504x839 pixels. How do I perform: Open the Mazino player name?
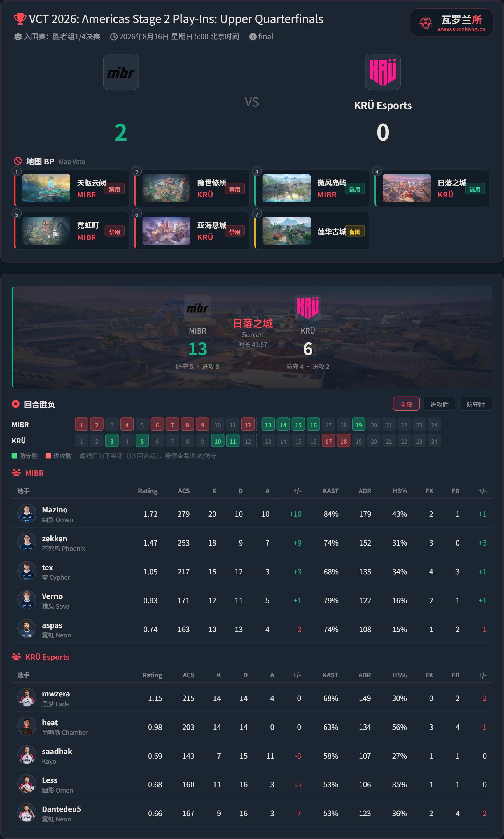click(x=55, y=509)
